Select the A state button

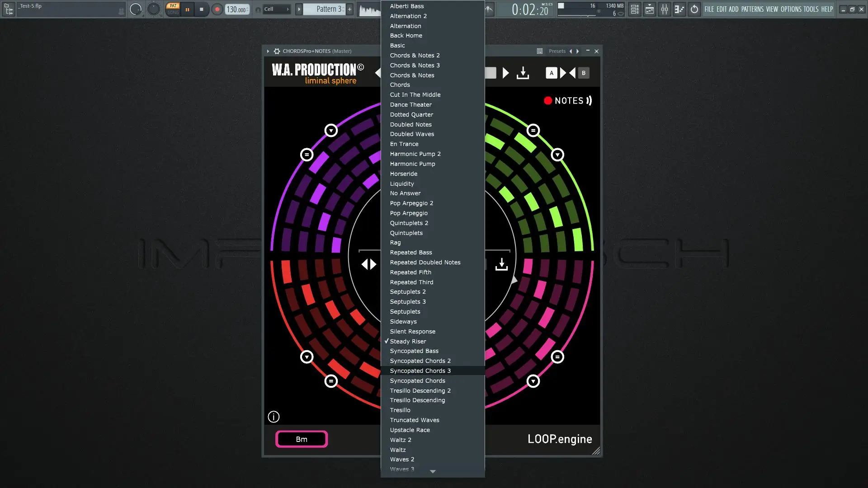tap(551, 73)
